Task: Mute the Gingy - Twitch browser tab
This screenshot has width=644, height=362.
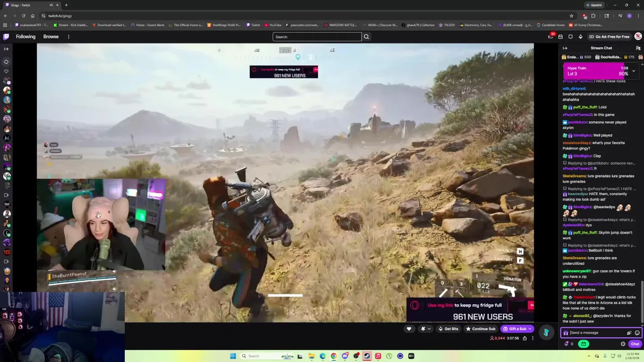Action: pos(51,5)
